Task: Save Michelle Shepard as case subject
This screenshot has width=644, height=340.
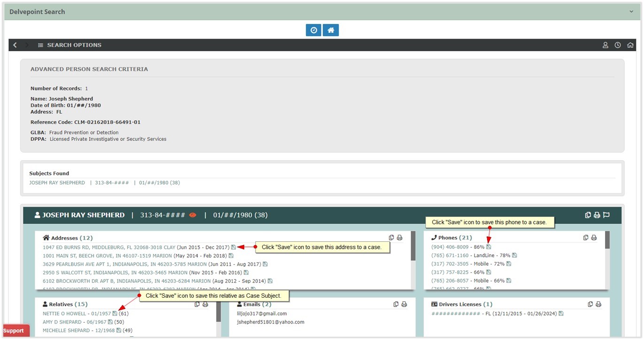Action: pos(119,331)
